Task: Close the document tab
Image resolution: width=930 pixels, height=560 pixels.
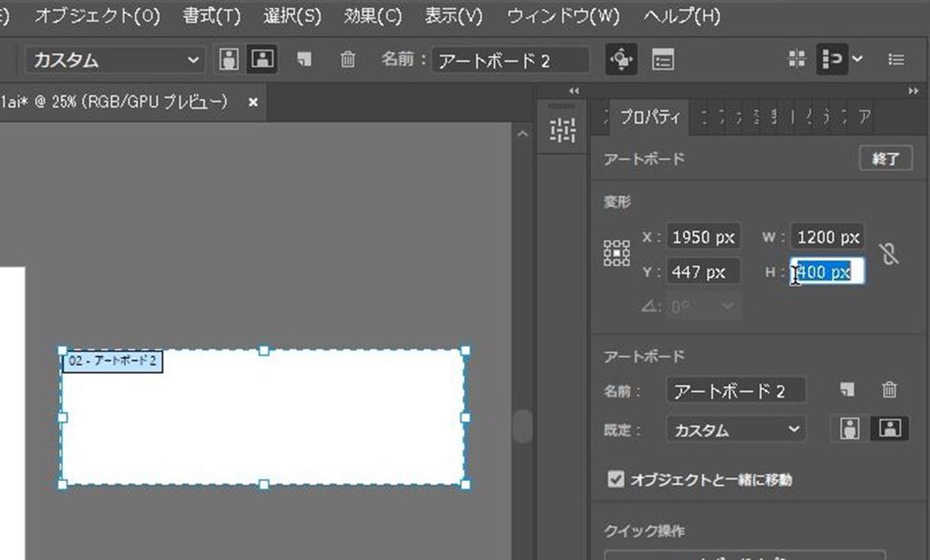Action: [x=253, y=102]
